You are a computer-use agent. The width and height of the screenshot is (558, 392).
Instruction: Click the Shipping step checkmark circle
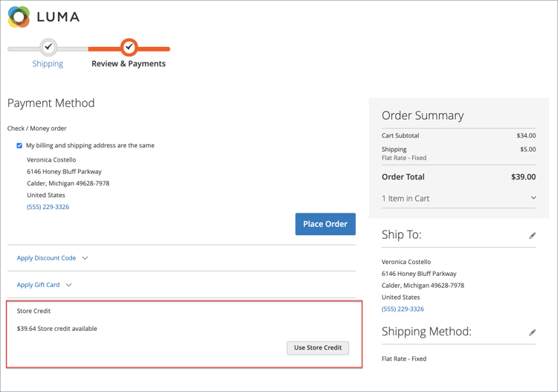pyautogui.click(x=48, y=47)
